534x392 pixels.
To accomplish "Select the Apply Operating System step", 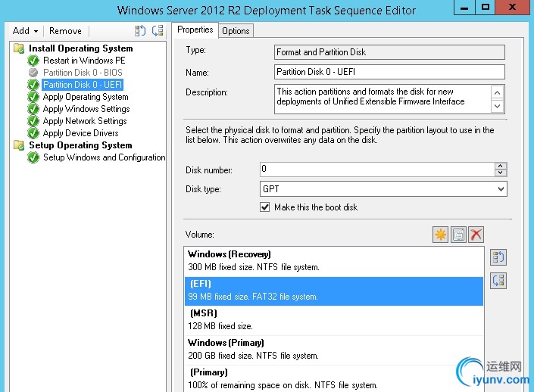I will 86,97.
